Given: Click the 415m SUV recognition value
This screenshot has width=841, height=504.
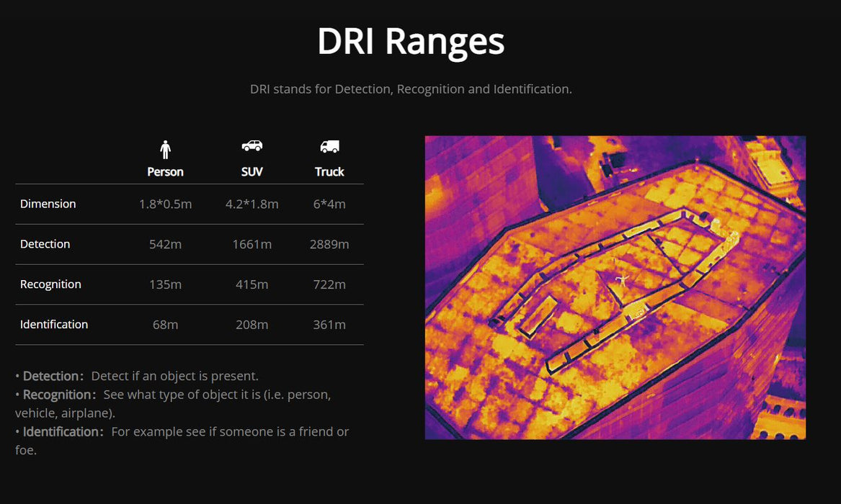Looking at the screenshot, I should pos(252,284).
